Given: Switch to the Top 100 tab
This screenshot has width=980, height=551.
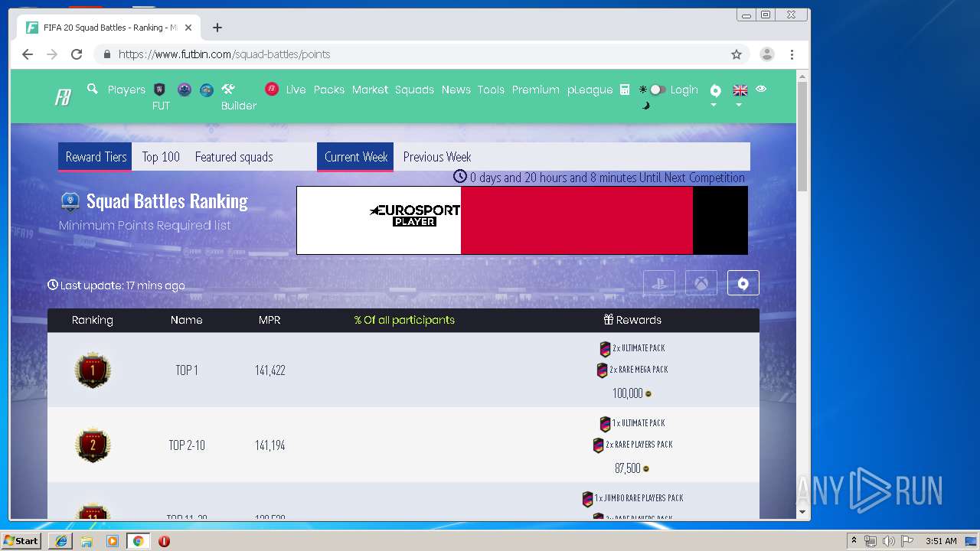Looking at the screenshot, I should coord(161,157).
